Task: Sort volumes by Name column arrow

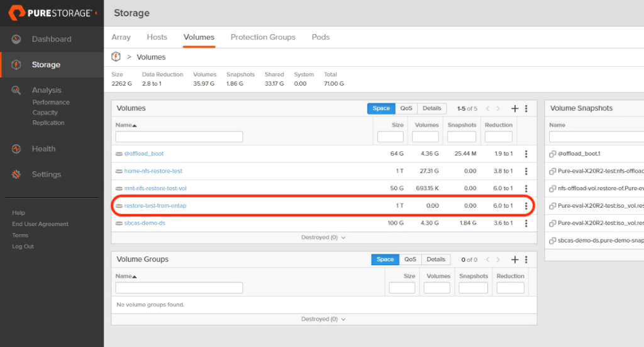Action: pos(135,125)
